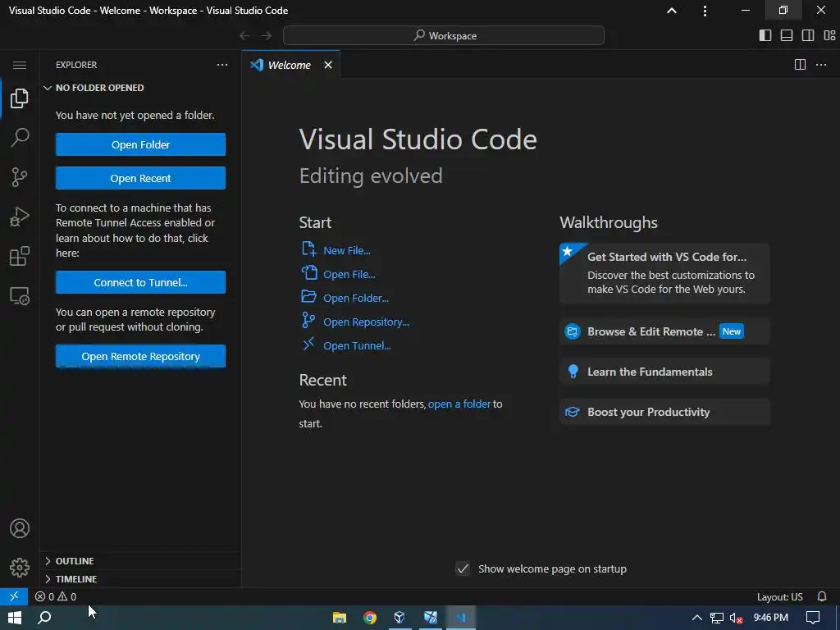Click the Open Folder button in Explorer

pos(140,144)
